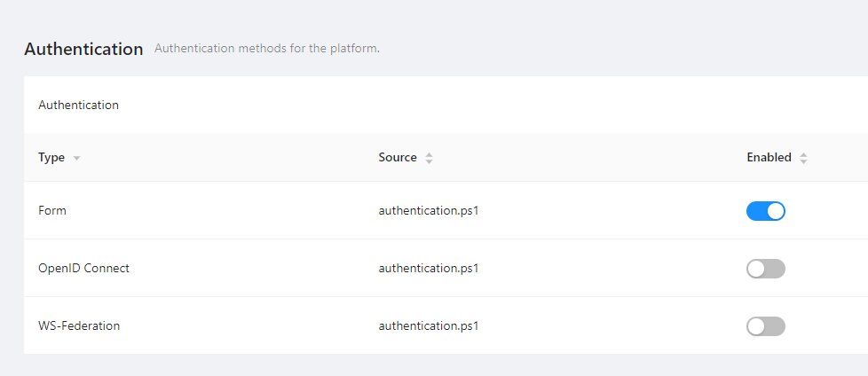Click the bold Authentication page heading

83,49
